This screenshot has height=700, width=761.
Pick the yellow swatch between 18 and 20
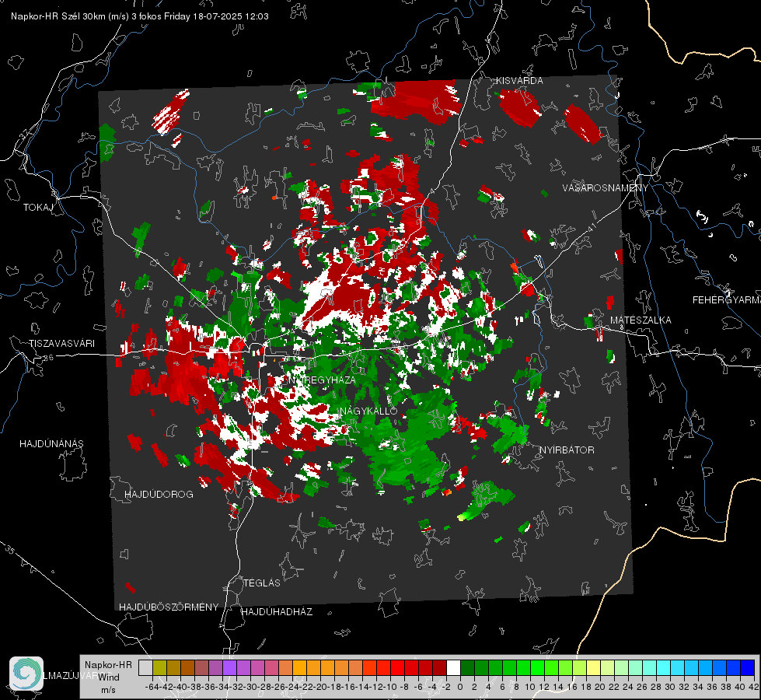[594, 668]
